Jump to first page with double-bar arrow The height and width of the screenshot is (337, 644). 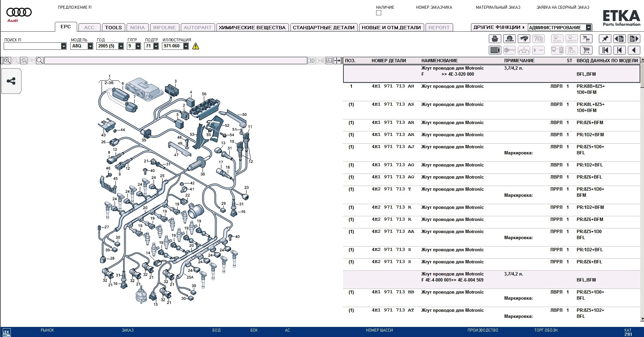point(605,50)
